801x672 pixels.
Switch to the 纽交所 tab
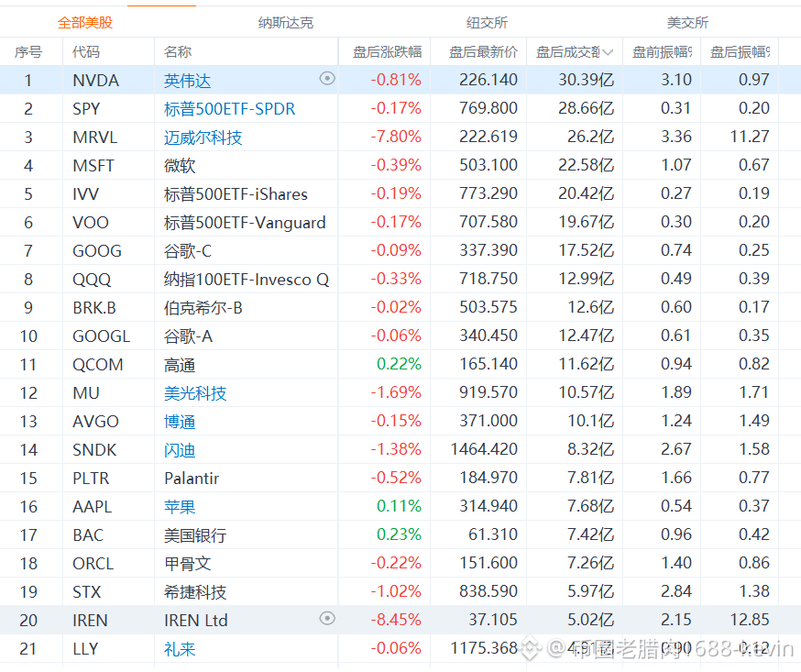[x=487, y=23]
